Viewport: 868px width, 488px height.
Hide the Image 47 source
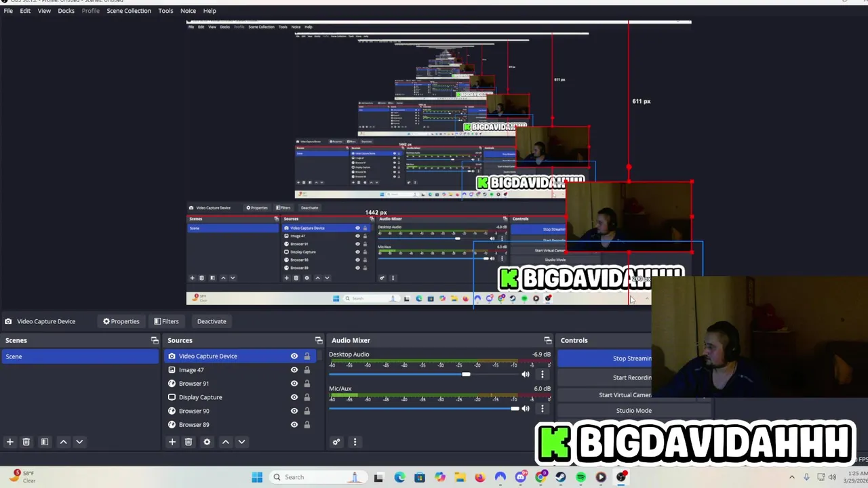pyautogui.click(x=294, y=370)
